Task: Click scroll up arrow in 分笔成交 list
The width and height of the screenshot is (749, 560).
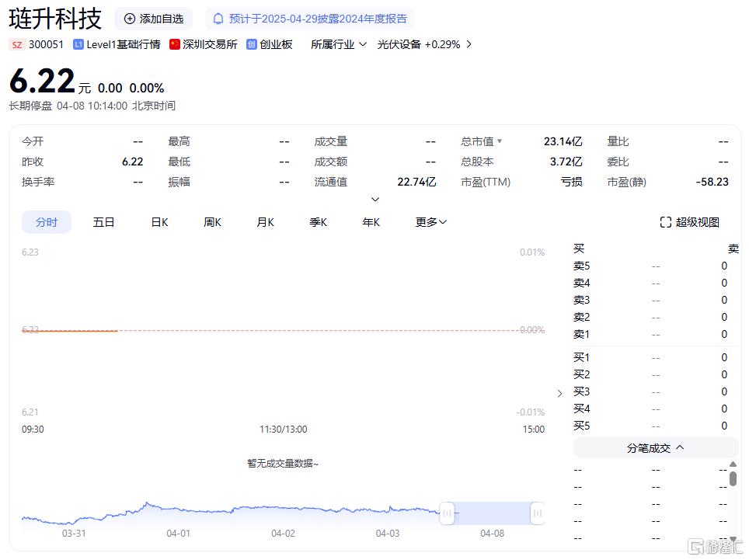Action: click(733, 464)
